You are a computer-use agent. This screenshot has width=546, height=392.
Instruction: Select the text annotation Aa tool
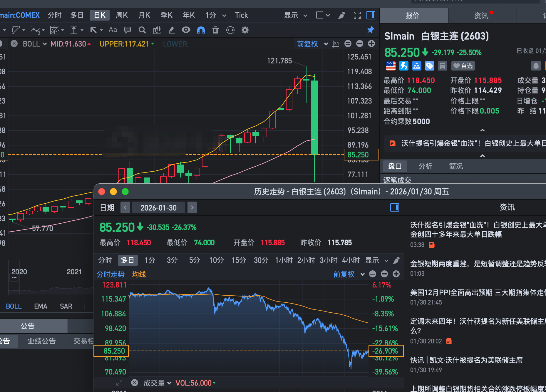coord(113,30)
